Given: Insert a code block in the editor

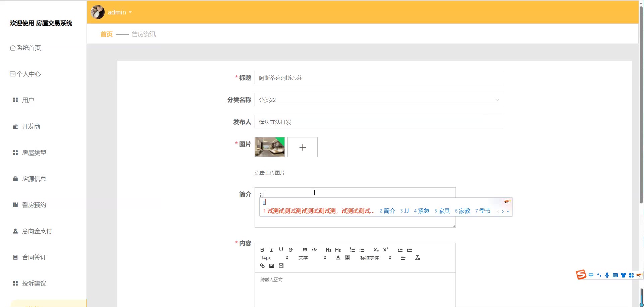Looking at the screenshot, I should pyautogui.click(x=314, y=250).
